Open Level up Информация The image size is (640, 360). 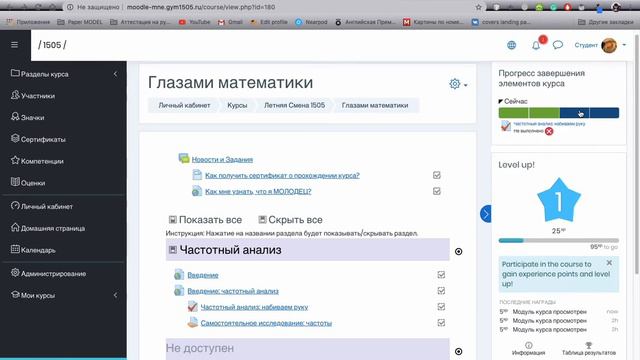[x=529, y=349]
